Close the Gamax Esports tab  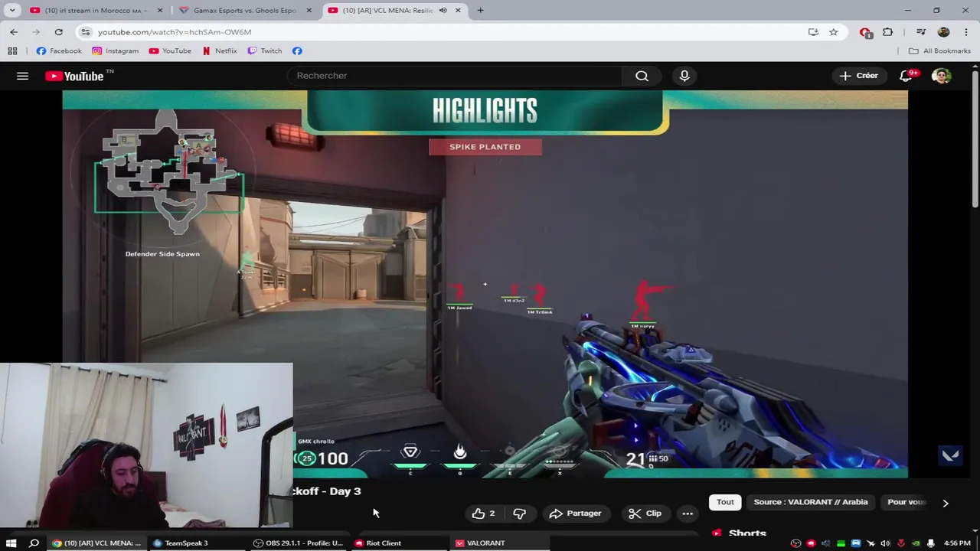tap(309, 10)
